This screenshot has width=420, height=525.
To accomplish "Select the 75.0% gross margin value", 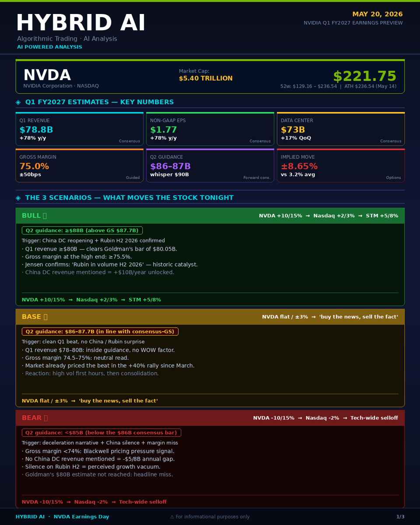I will pos(34,167).
